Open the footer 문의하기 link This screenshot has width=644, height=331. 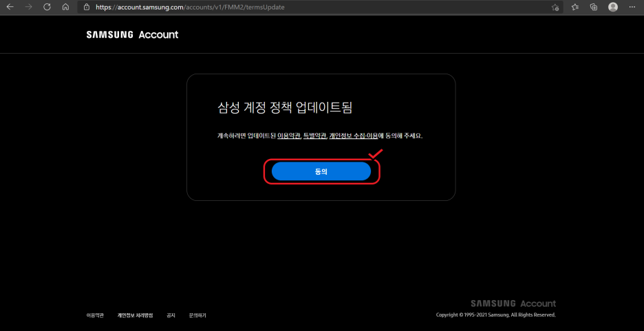(x=197, y=315)
